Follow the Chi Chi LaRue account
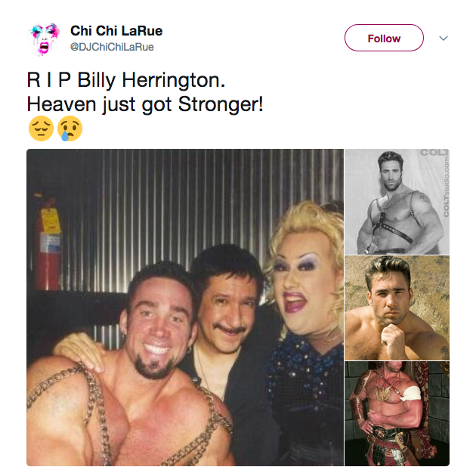 [x=384, y=38]
